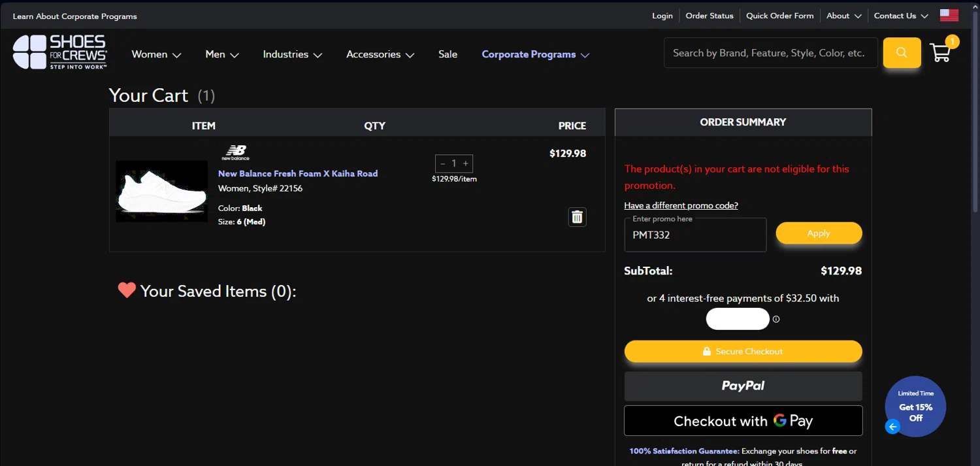Apply the promo code

click(819, 233)
